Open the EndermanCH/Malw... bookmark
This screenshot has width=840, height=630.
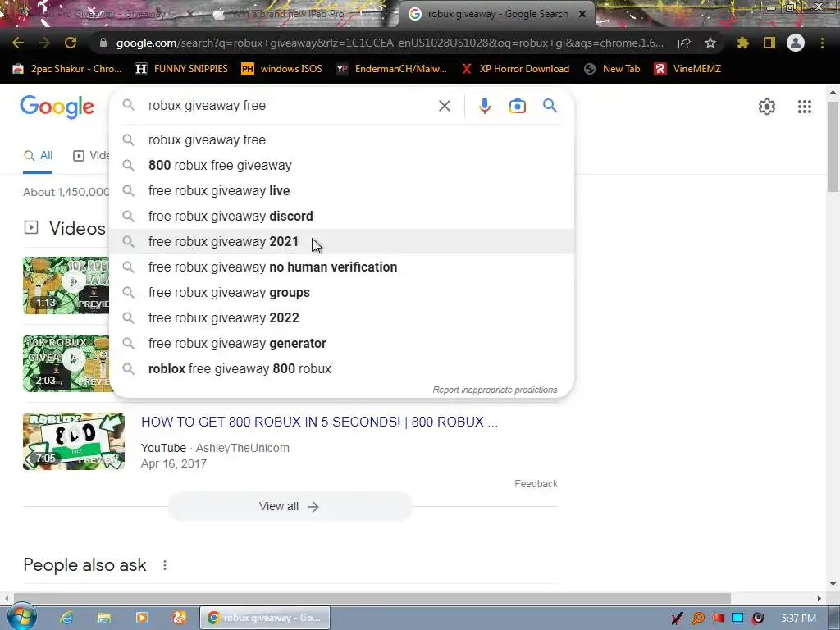tap(391, 69)
